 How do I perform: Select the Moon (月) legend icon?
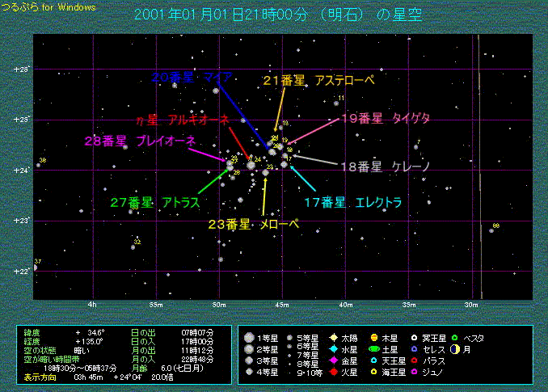(455, 349)
